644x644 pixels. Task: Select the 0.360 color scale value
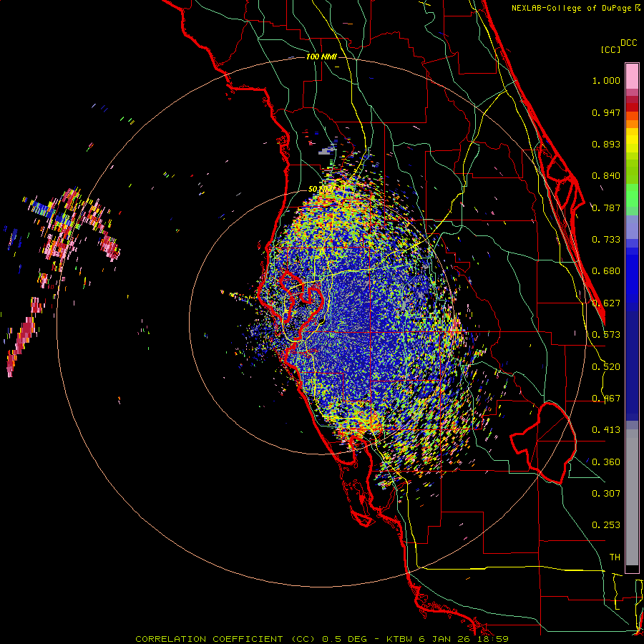pyautogui.click(x=606, y=462)
